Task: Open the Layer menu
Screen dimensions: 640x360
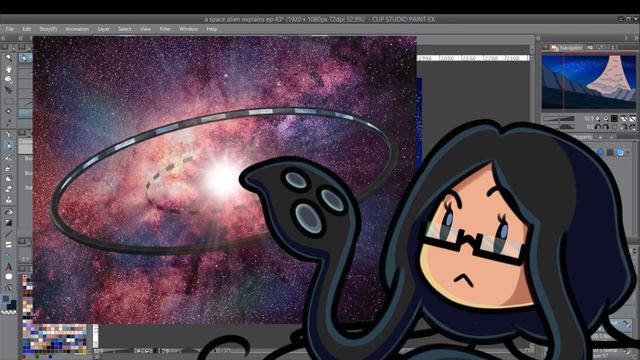Action: (103, 29)
